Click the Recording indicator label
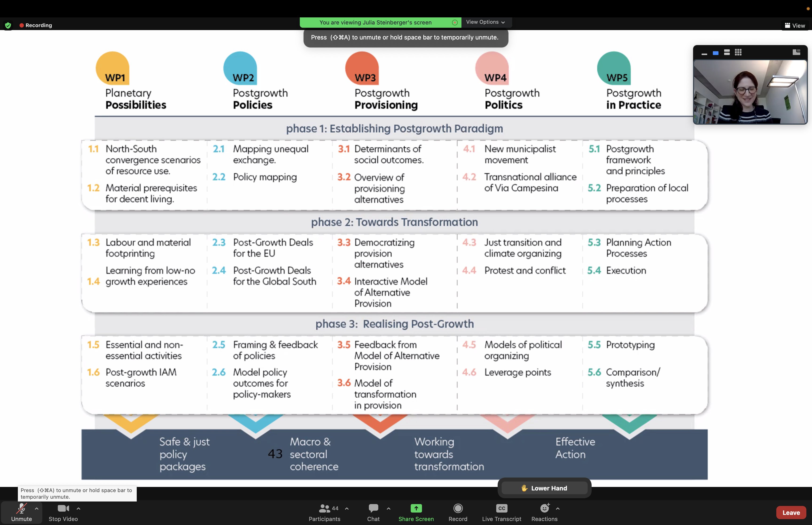The height and width of the screenshot is (525, 812). tap(36, 25)
